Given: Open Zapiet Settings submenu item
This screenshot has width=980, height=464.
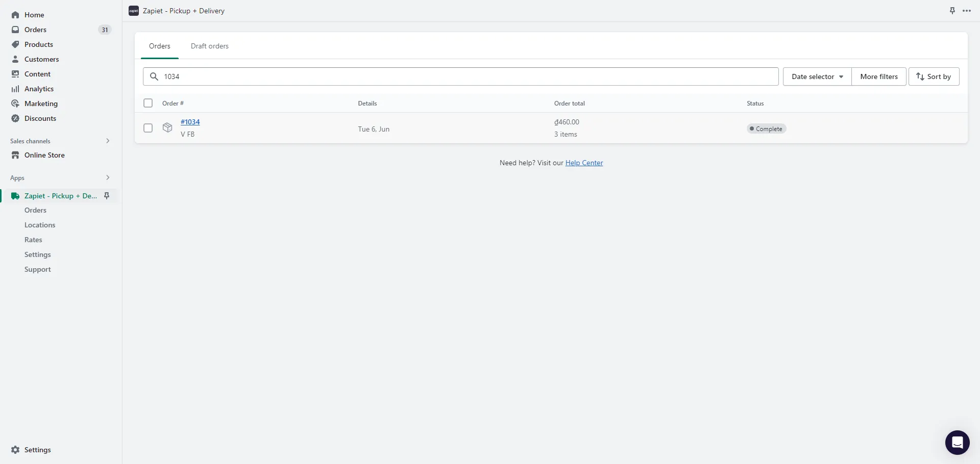Looking at the screenshot, I should 38,254.
